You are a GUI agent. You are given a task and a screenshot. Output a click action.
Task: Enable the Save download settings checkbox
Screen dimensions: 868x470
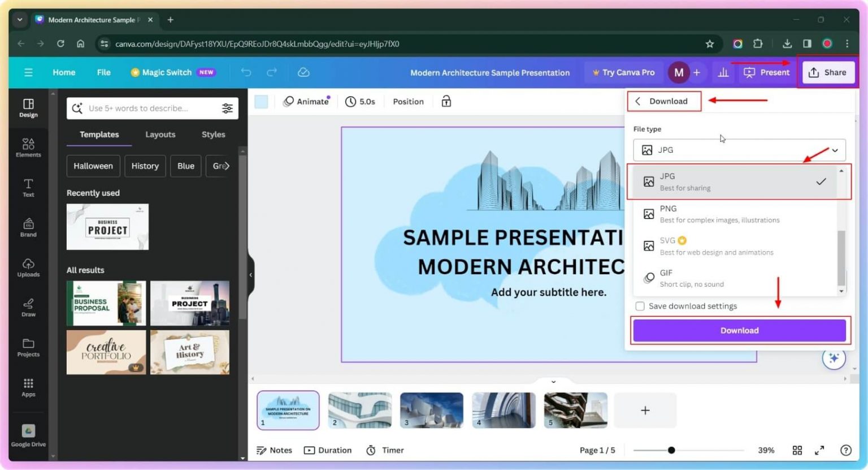point(640,306)
